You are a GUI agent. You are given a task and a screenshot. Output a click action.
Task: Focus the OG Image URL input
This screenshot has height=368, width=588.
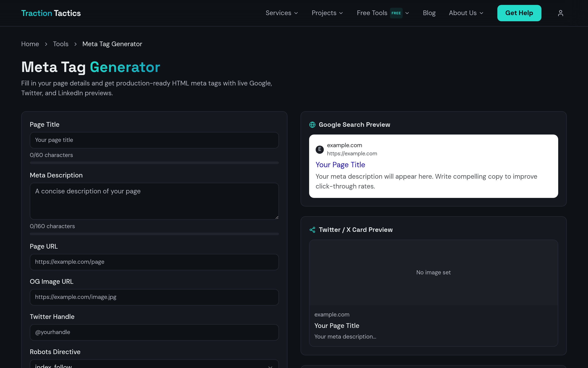click(x=154, y=297)
